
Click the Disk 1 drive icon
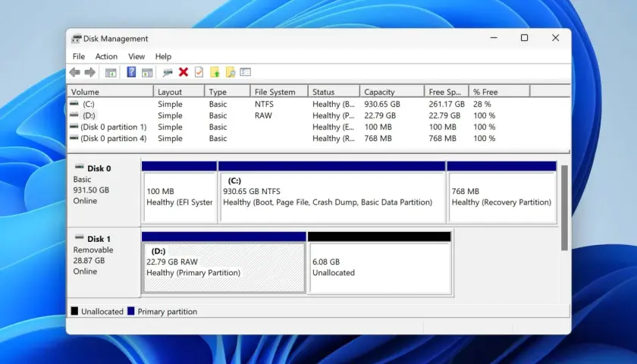tap(79, 237)
